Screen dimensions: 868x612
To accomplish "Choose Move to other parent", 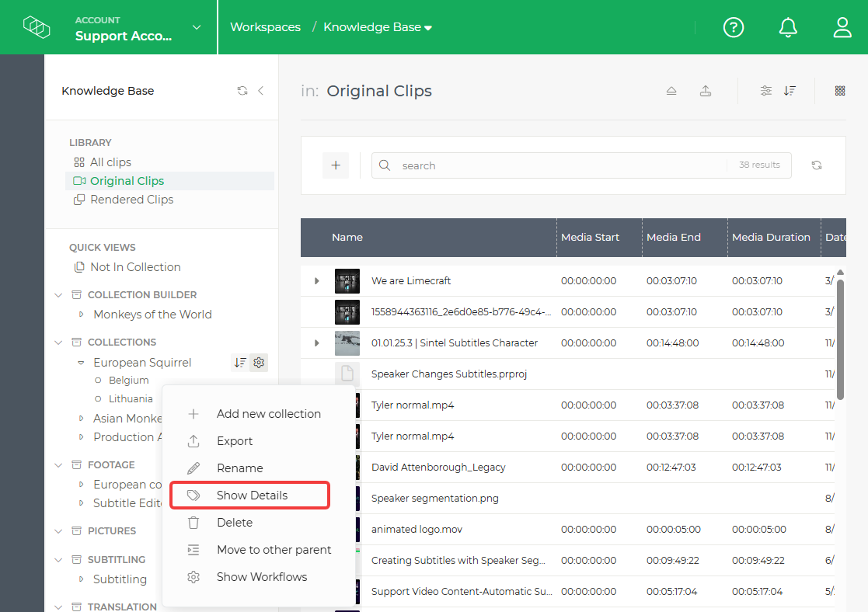I will [258, 549].
